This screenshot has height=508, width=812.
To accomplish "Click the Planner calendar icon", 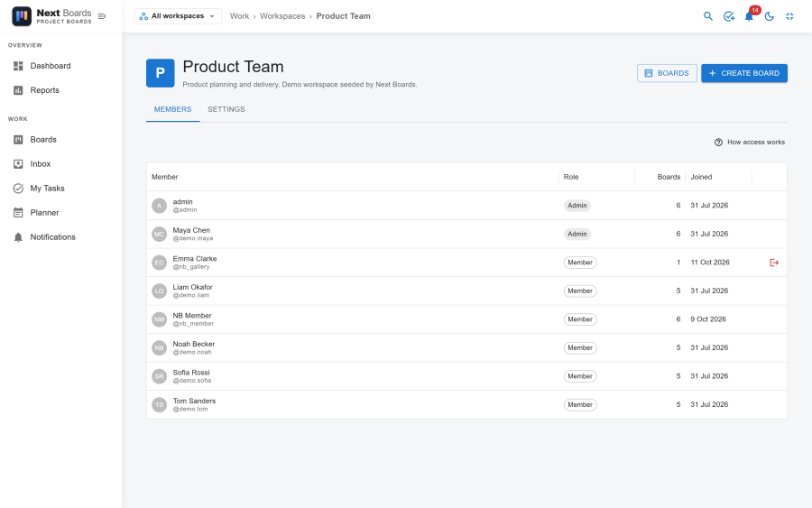I will tap(18, 212).
